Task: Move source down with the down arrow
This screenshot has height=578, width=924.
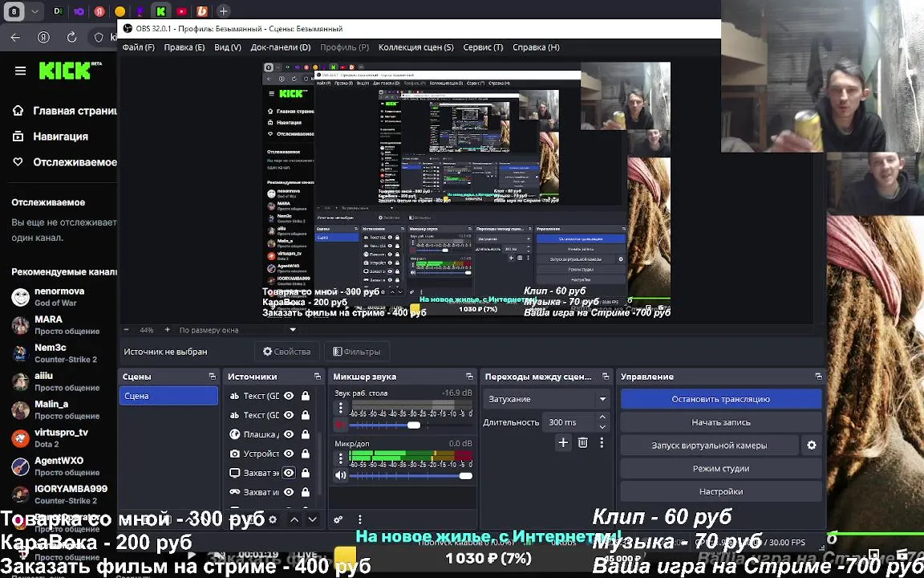Action: click(312, 519)
